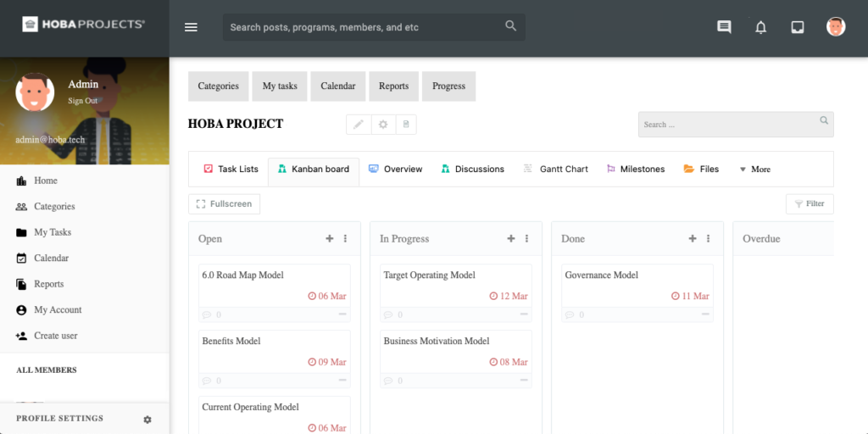868x434 pixels.
Task: Collapse the Target Operating Model card
Action: pos(524,314)
